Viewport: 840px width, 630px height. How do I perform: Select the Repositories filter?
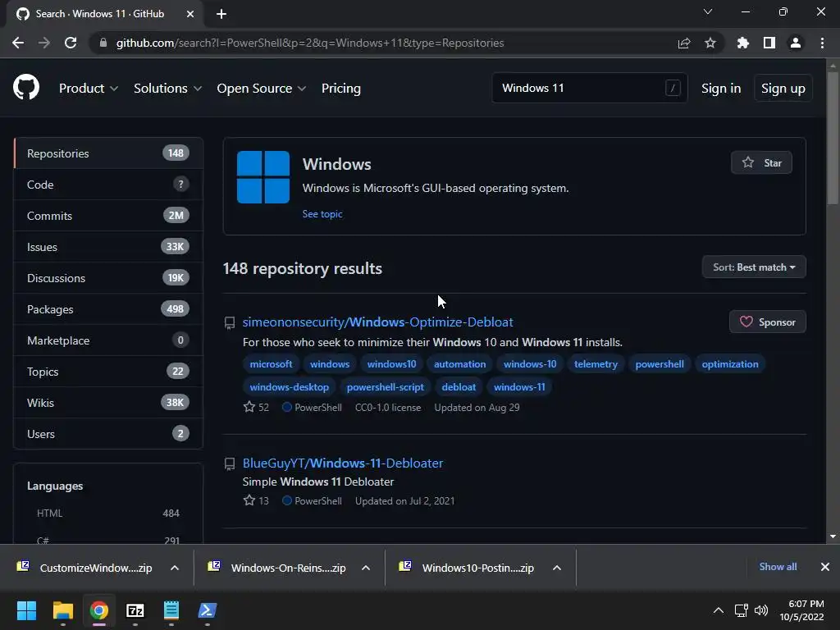click(108, 153)
